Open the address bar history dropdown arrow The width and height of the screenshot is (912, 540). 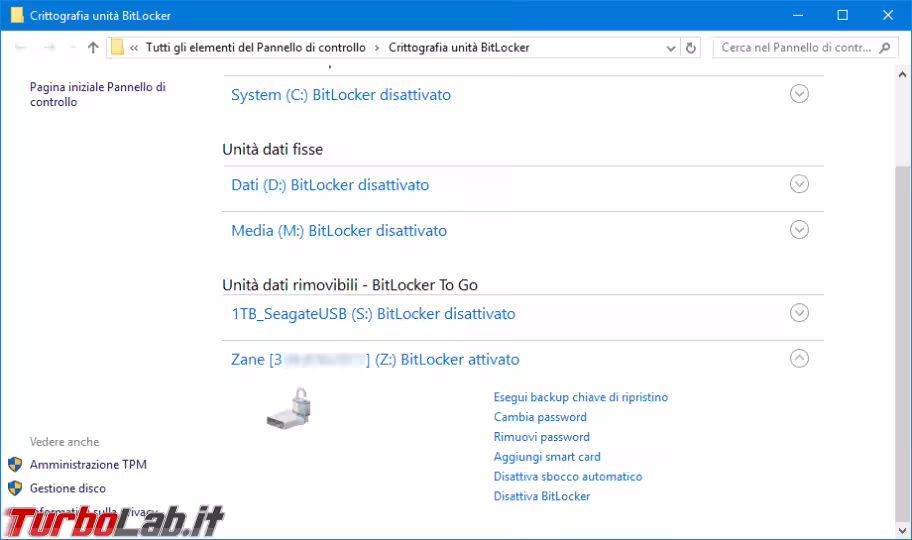[x=671, y=48]
